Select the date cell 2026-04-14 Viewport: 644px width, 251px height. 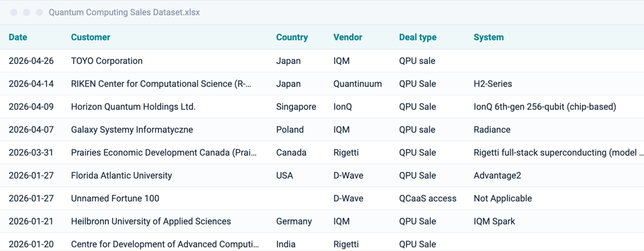pos(31,84)
